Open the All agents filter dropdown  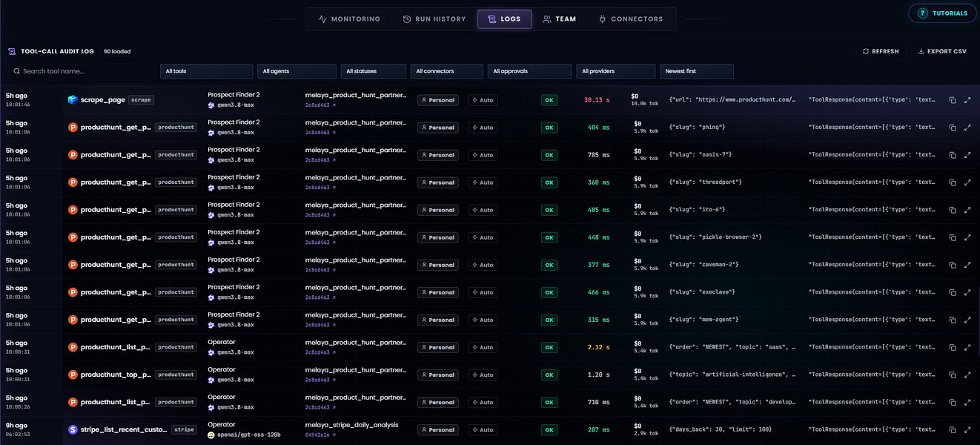click(297, 71)
